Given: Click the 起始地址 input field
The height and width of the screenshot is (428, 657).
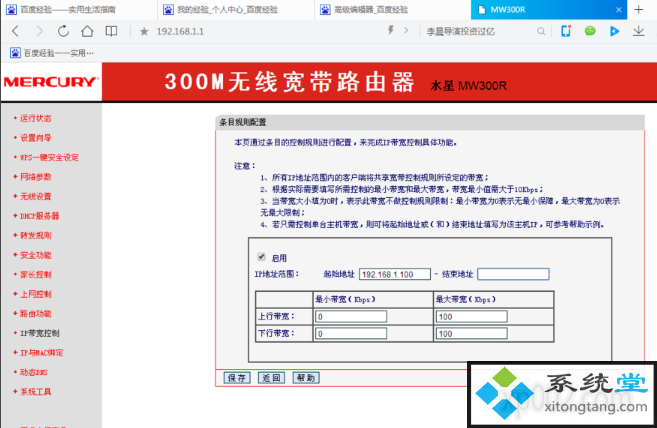Looking at the screenshot, I should (395, 274).
